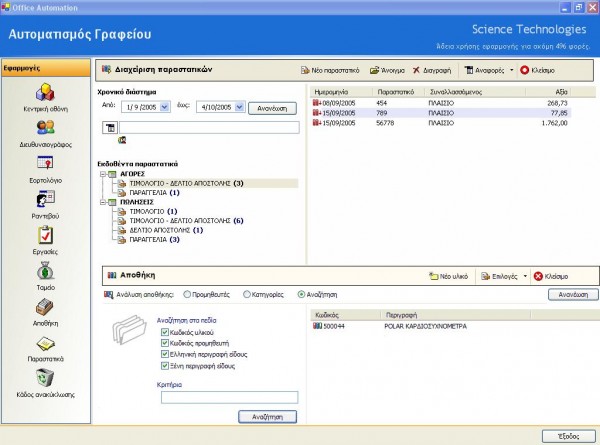
Task: Sort by the Αξία column header
Action: pyautogui.click(x=548, y=92)
